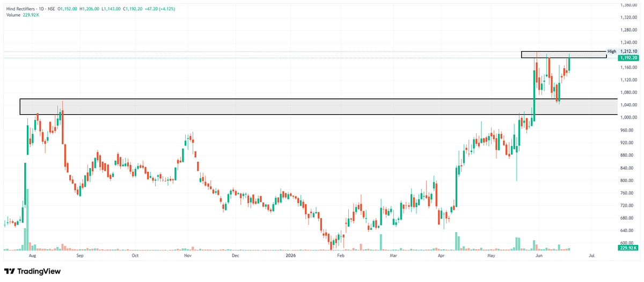Click the 1,280.00 price axis label
Screen dimensions: 644x282
pos(628,30)
